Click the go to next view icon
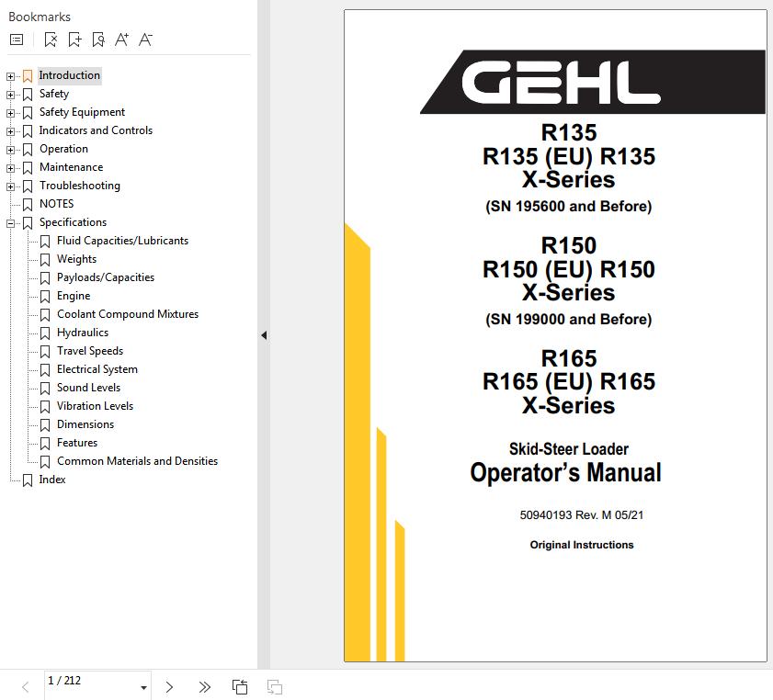 tap(275, 687)
